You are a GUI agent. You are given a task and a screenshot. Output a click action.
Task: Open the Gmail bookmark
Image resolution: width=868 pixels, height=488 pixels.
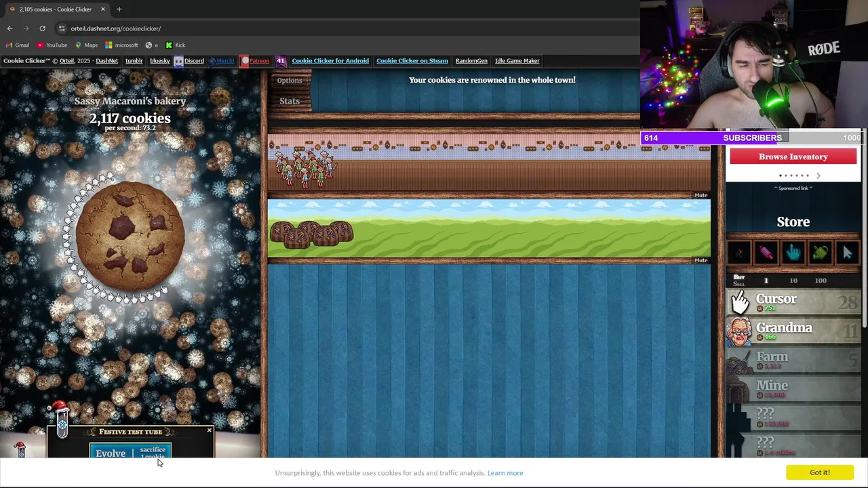[18, 45]
